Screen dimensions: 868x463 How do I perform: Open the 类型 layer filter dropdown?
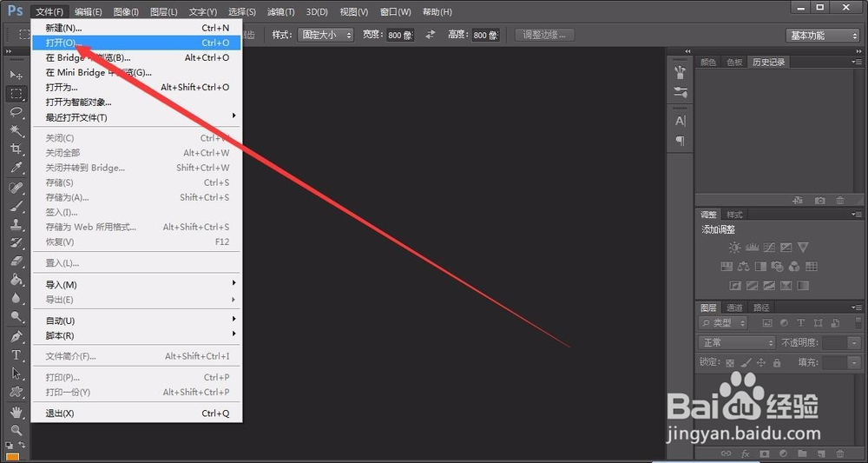723,323
